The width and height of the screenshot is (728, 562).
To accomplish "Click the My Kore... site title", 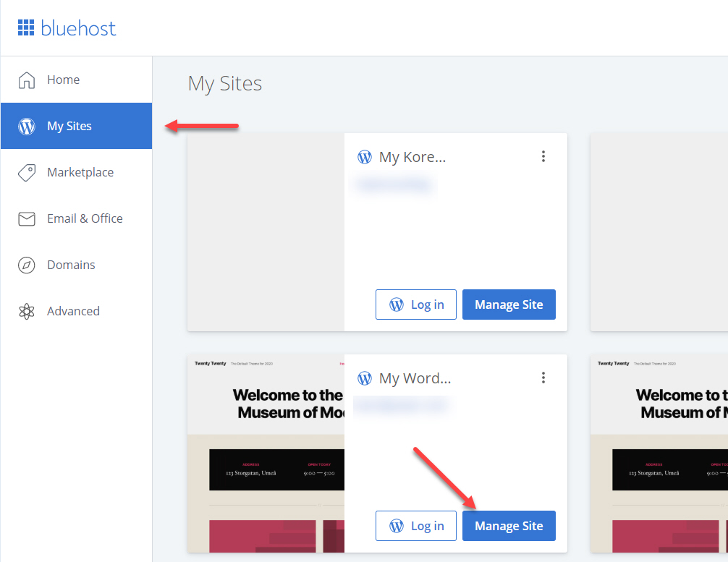I will pos(412,158).
